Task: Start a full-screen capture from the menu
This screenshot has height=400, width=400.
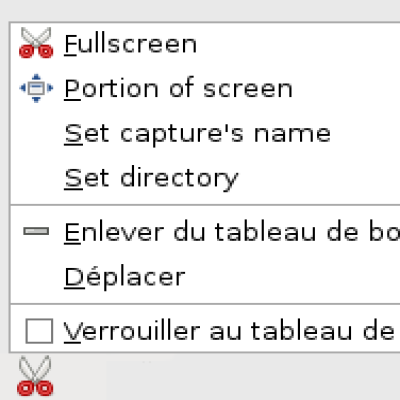Action: 205,44
